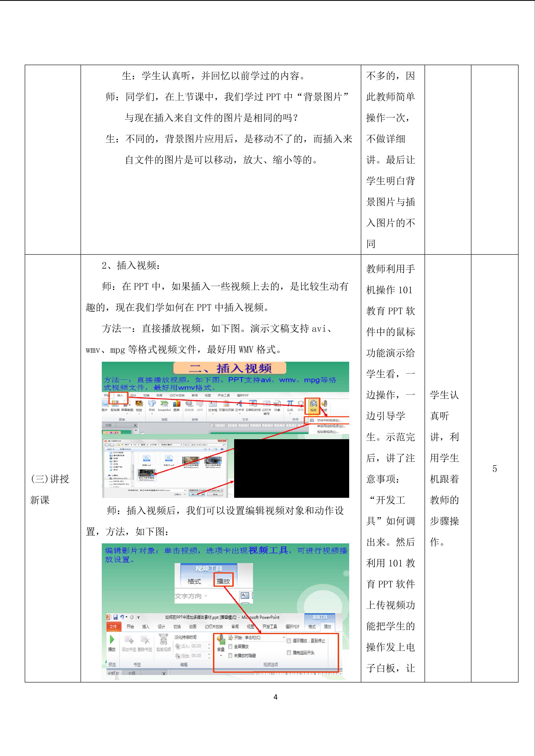Toggle 未播放时隐藏 (hide while not playing) checkbox
This screenshot has height=756, width=535.
pyautogui.click(x=230, y=656)
